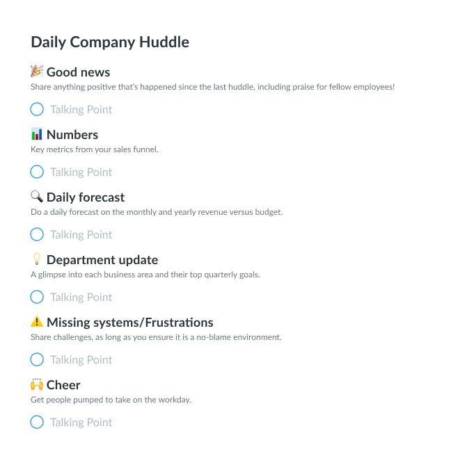476x463 pixels.
Task: Check the talking point circle under Good news
Action: [37, 109]
